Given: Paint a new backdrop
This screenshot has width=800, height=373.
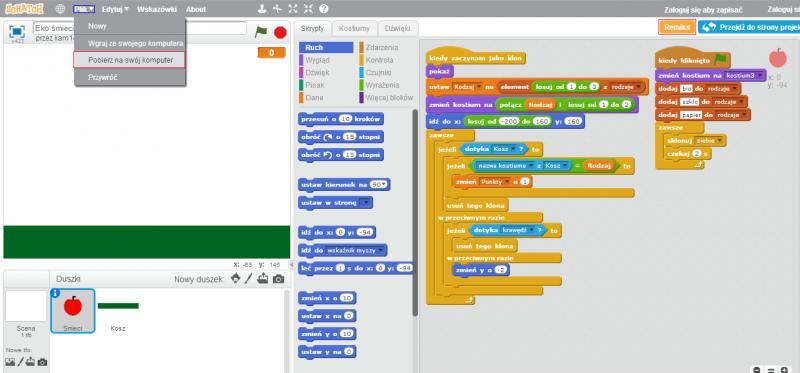Looking at the screenshot, I should click(x=21, y=362).
